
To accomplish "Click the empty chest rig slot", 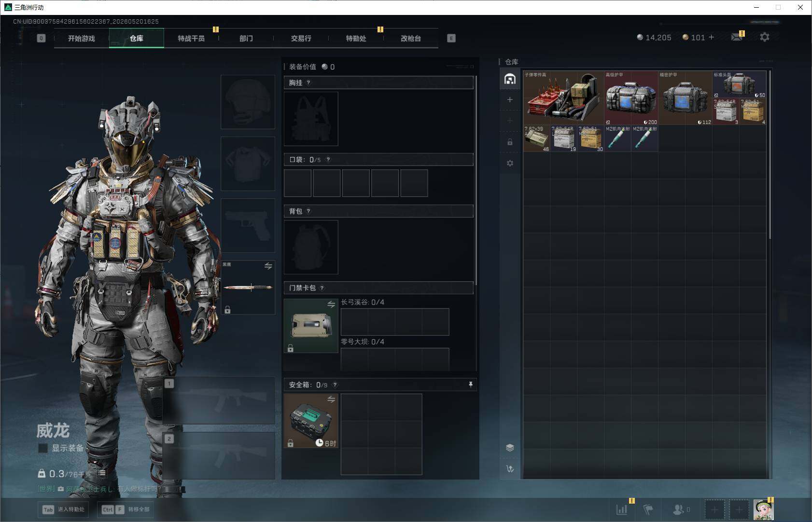I will pyautogui.click(x=311, y=119).
